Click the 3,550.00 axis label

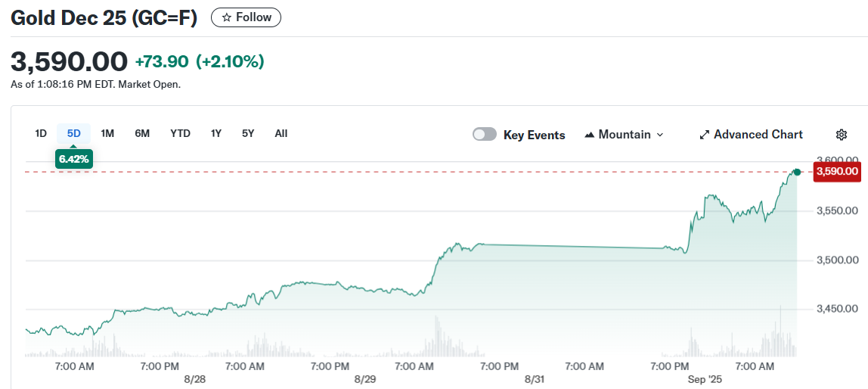(838, 210)
